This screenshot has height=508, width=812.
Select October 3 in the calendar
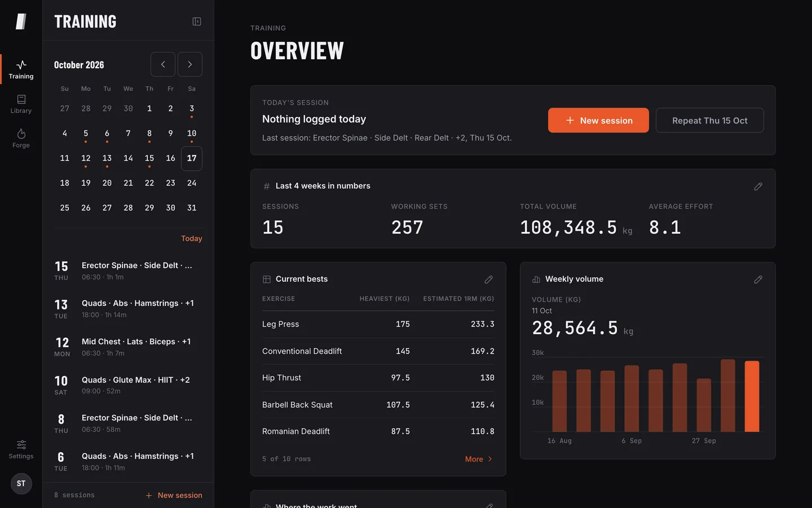pyautogui.click(x=192, y=109)
